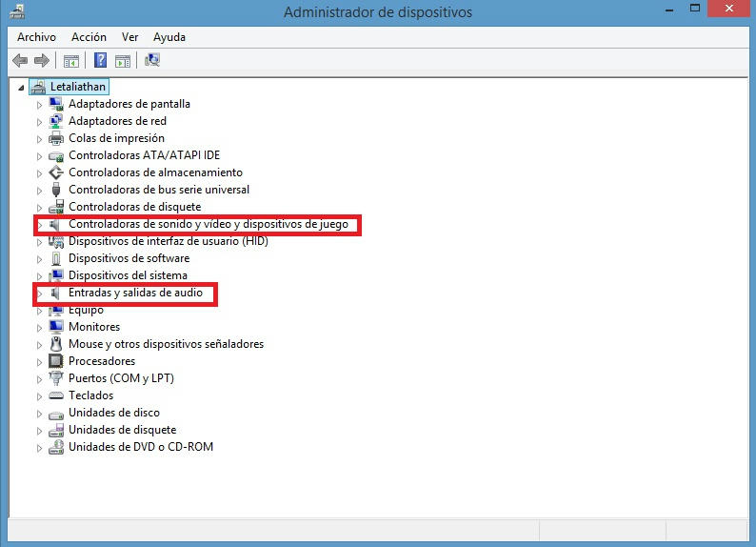Select Controladoras de almacenamiento label
The height and width of the screenshot is (547, 756).
[155, 172]
